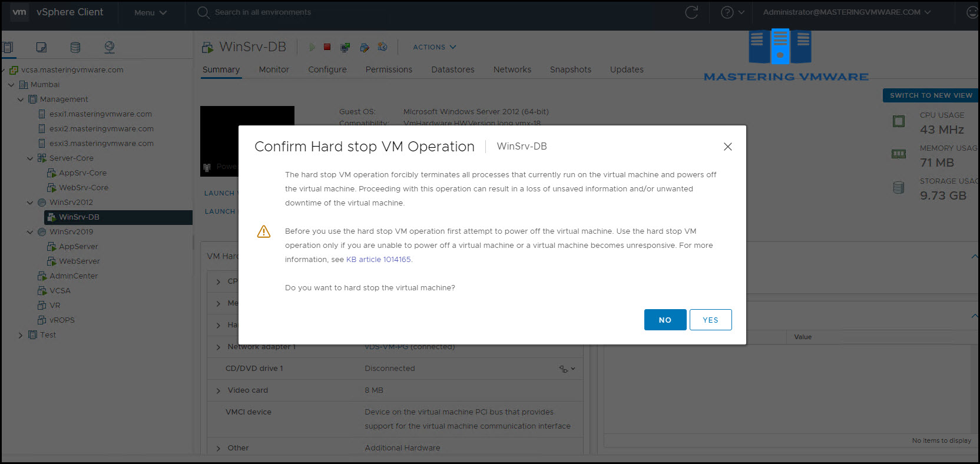This screenshot has height=464, width=980.
Task: Switch to the Permissions tab
Action: point(389,69)
